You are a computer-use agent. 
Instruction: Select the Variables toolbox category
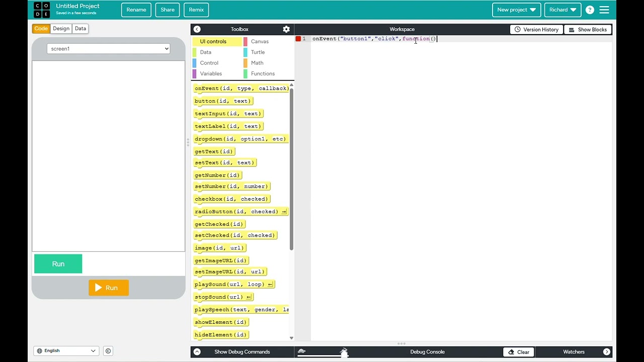click(x=211, y=73)
